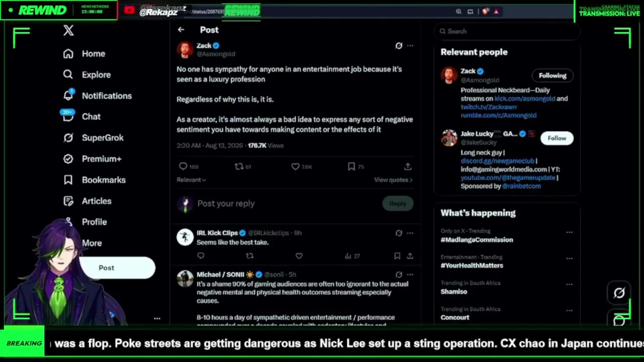Like the IRL Kick Clips reply
This screenshot has width=644, height=362.
point(299,256)
